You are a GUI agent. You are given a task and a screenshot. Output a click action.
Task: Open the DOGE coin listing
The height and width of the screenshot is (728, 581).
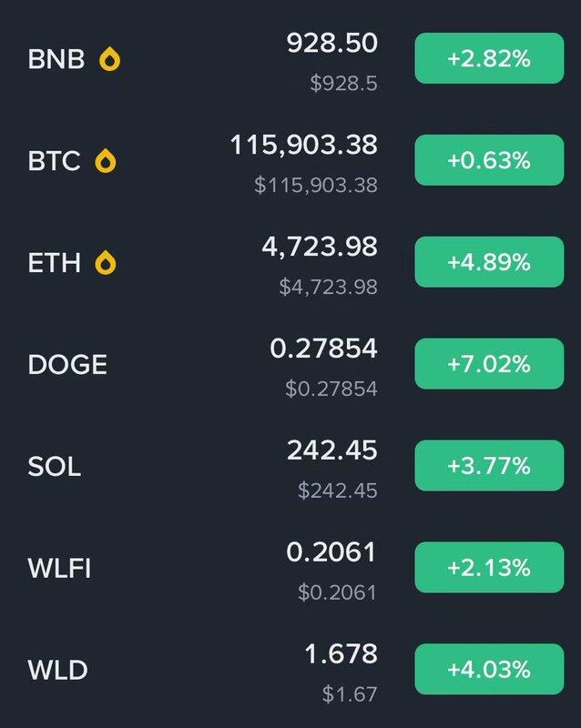(x=290, y=364)
